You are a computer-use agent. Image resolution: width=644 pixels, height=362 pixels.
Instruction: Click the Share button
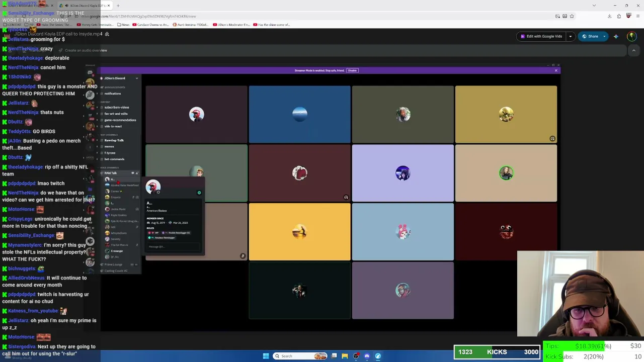click(591, 36)
